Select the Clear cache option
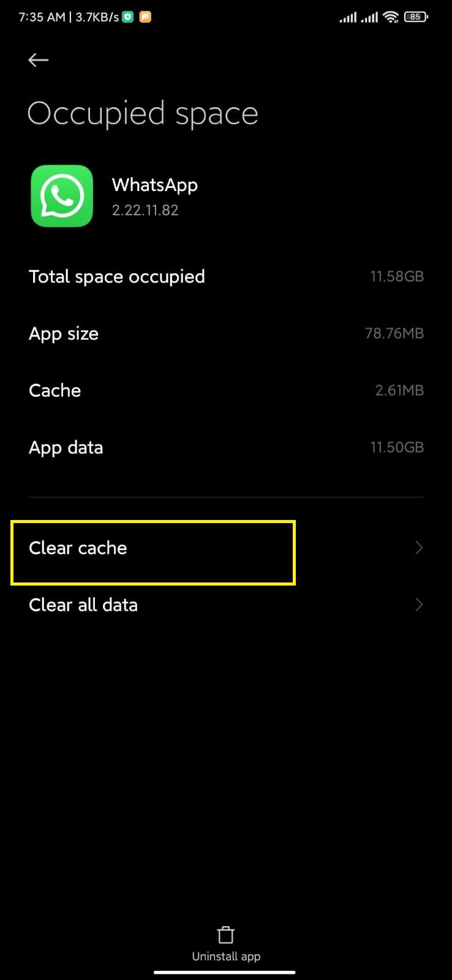Image resolution: width=452 pixels, height=980 pixels. click(x=226, y=548)
